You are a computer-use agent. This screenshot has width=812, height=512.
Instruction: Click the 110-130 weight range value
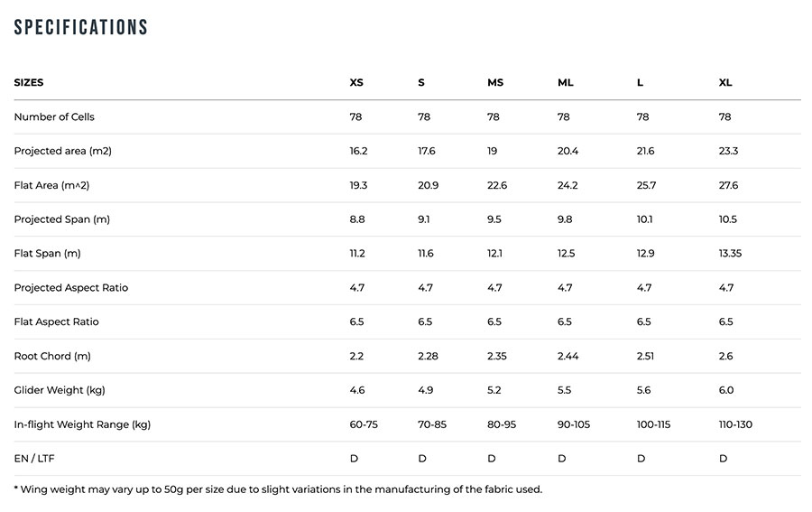coord(735,424)
